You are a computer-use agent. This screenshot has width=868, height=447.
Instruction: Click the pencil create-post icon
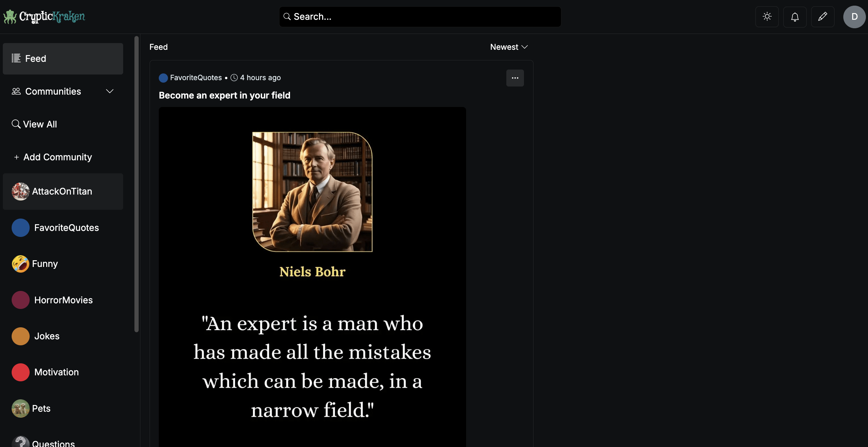click(x=822, y=17)
